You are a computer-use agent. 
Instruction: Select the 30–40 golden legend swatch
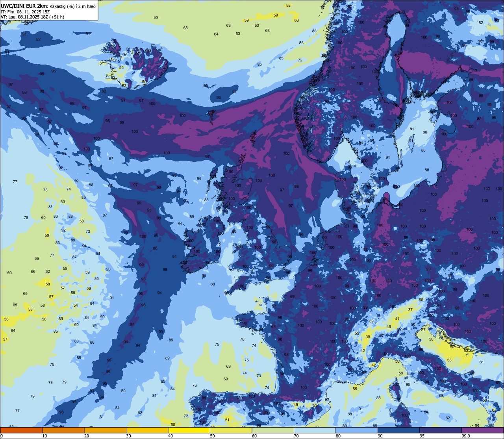(147, 430)
